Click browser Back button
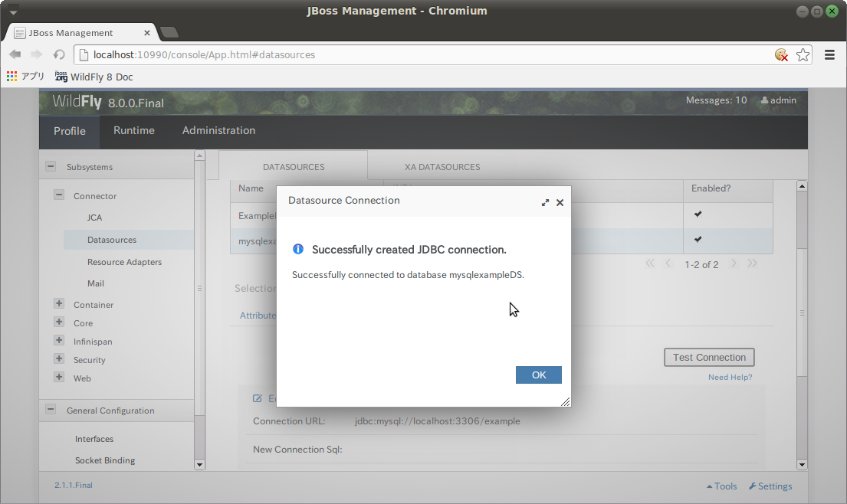847x504 pixels. [x=15, y=54]
